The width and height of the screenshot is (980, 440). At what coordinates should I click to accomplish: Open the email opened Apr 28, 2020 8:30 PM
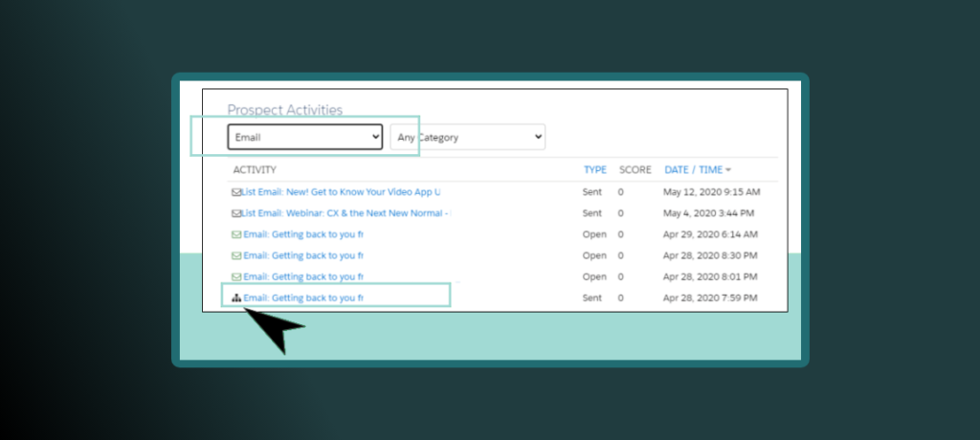tap(303, 255)
